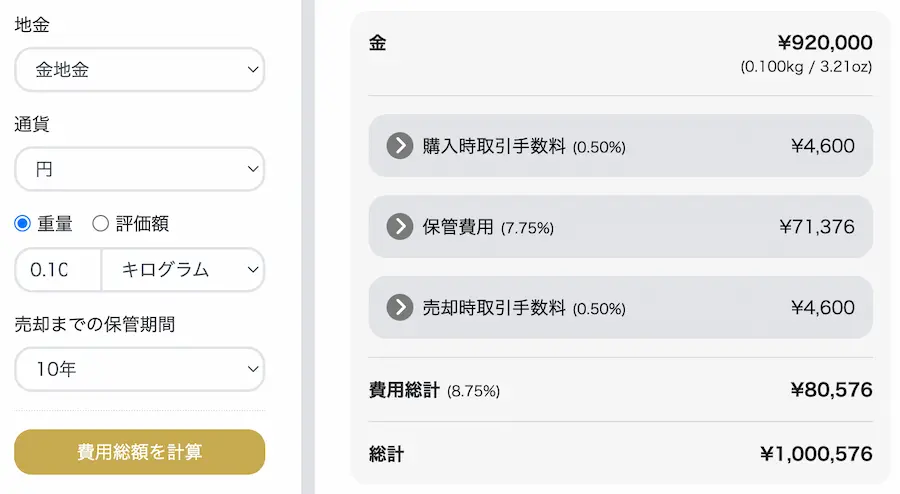900x494 pixels.
Task: Click the chevron in the 10年 period selector
Action: [x=253, y=369]
